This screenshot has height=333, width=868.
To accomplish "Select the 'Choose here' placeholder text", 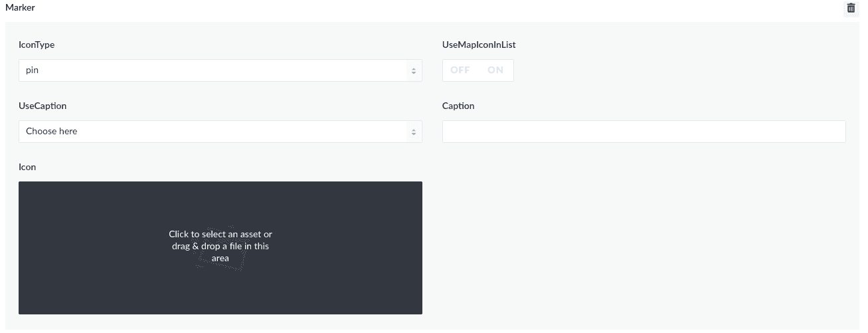I will tap(51, 132).
